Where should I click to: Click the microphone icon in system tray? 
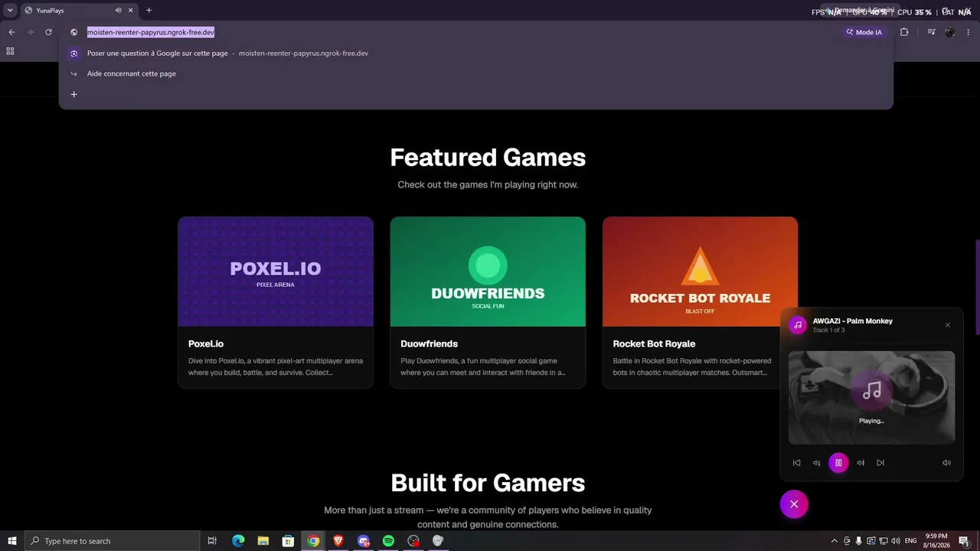tap(858, 541)
